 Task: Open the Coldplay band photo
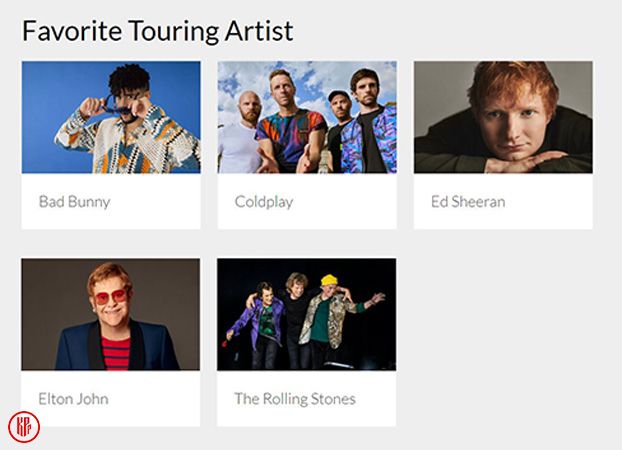(x=307, y=117)
